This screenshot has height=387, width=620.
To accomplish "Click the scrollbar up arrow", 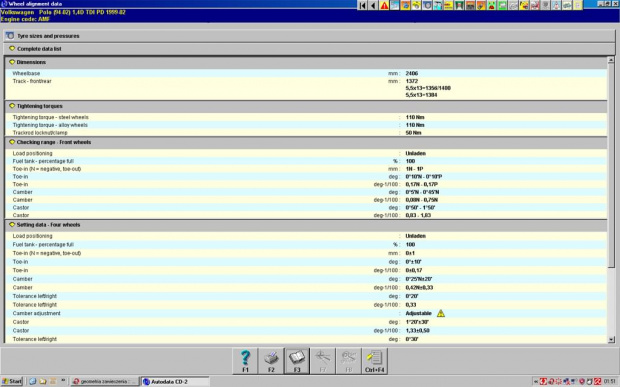I will click(x=611, y=60).
